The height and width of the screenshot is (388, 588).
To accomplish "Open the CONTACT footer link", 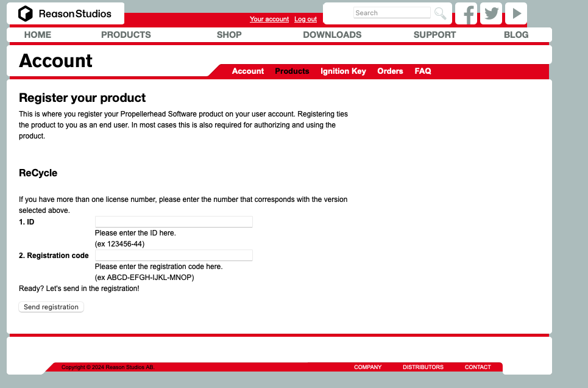I will coord(478,367).
